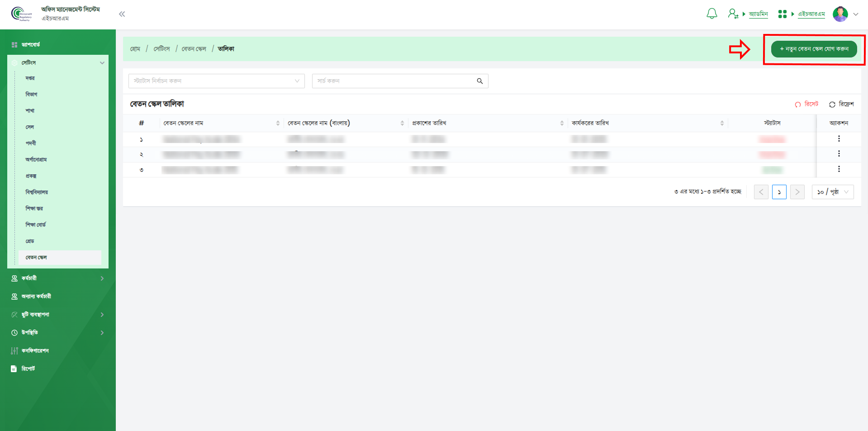868x431 pixels.
Task: Click the হোম breadcrumb link
Action: pos(135,49)
